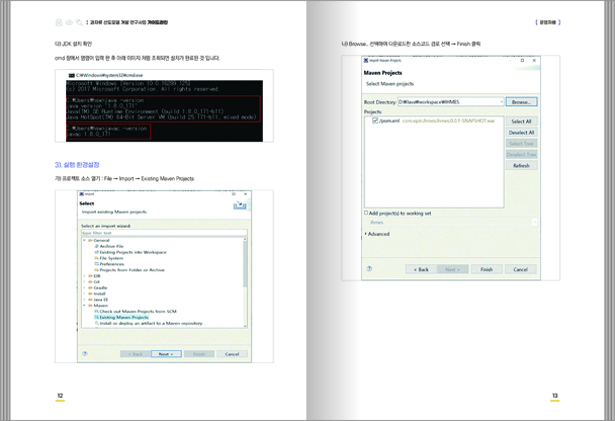The image size is (615, 421).
Task: Expand the EJB folder
Action: (84, 276)
